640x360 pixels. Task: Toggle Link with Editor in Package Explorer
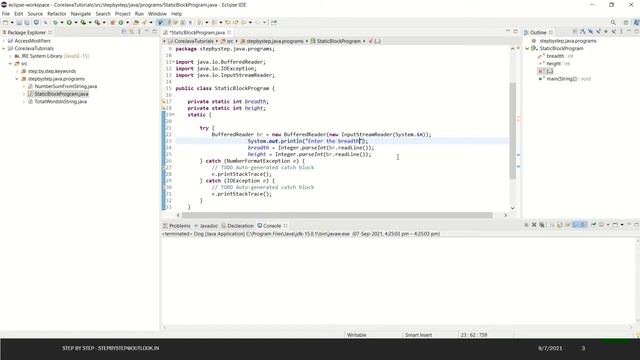click(x=131, y=31)
